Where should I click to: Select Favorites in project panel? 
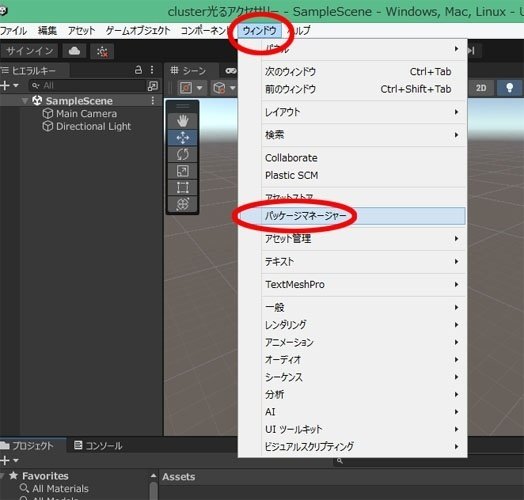[x=45, y=476]
